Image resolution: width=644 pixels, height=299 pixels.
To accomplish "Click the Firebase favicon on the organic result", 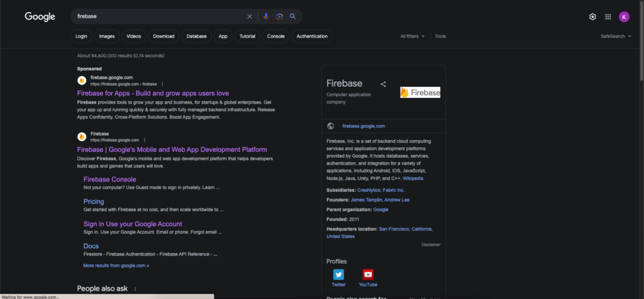I will point(82,136).
